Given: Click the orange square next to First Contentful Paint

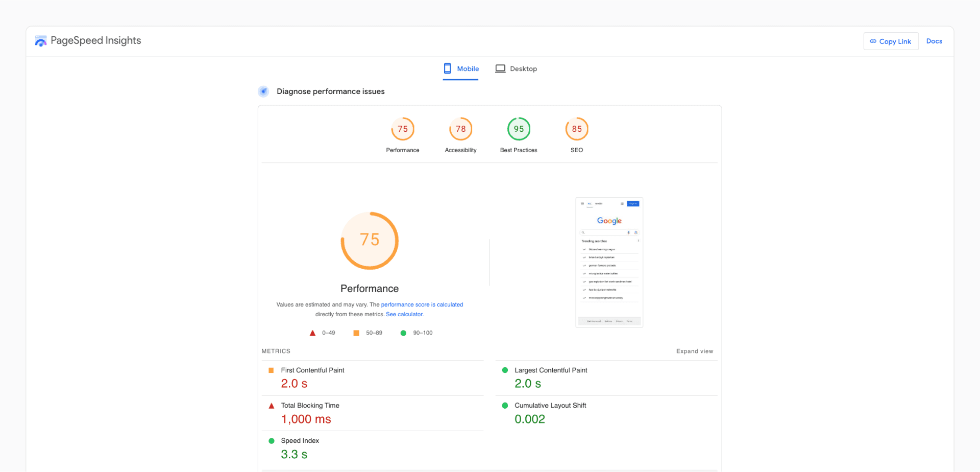Looking at the screenshot, I should coord(271,370).
